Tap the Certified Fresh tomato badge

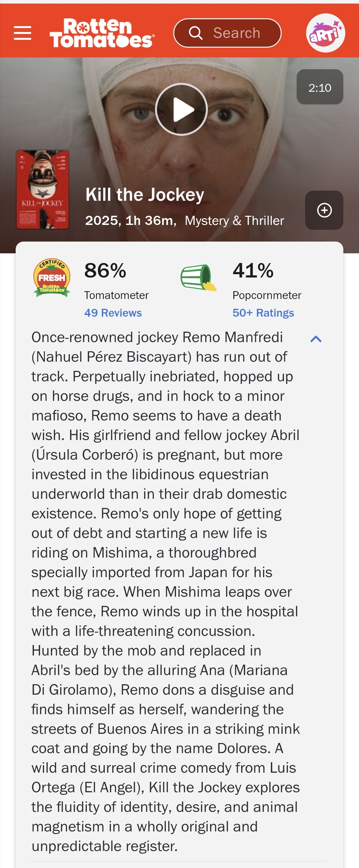[52, 278]
